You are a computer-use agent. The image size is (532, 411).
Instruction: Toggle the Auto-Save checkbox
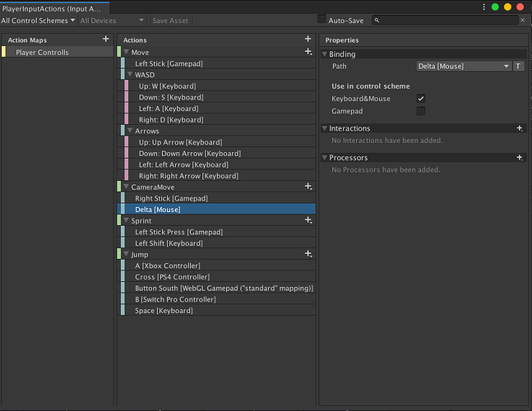coord(322,19)
